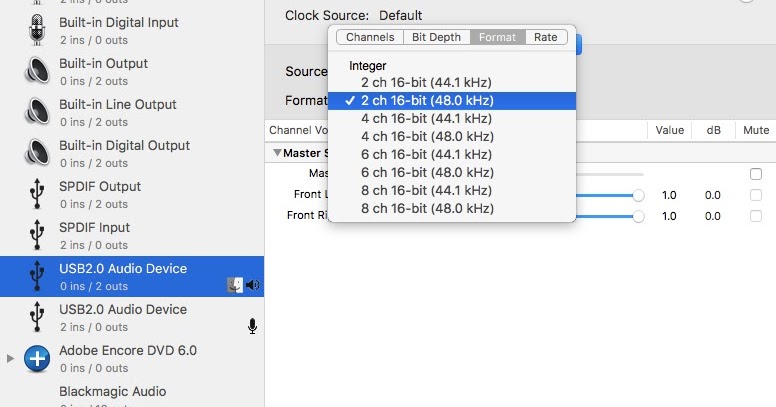The height and width of the screenshot is (407, 776).
Task: Select the Built-in Digital Output speaker icon
Action: [x=37, y=153]
